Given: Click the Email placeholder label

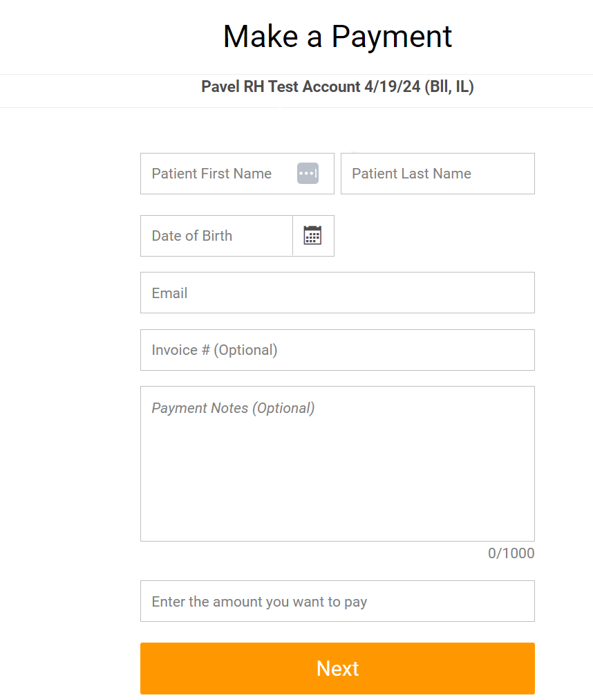Looking at the screenshot, I should (169, 293).
